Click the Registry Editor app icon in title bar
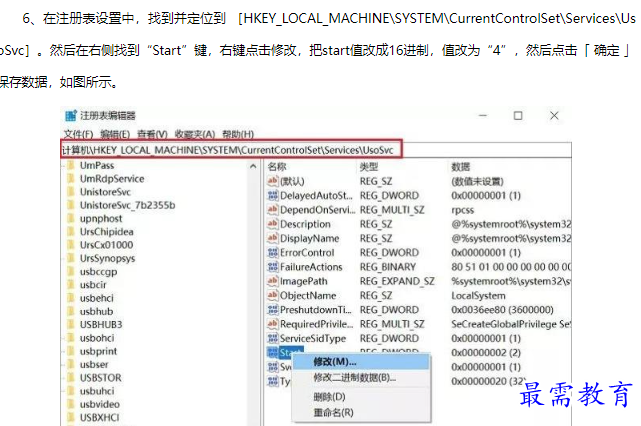Image resolution: width=641 pixels, height=426 pixels. [71, 116]
